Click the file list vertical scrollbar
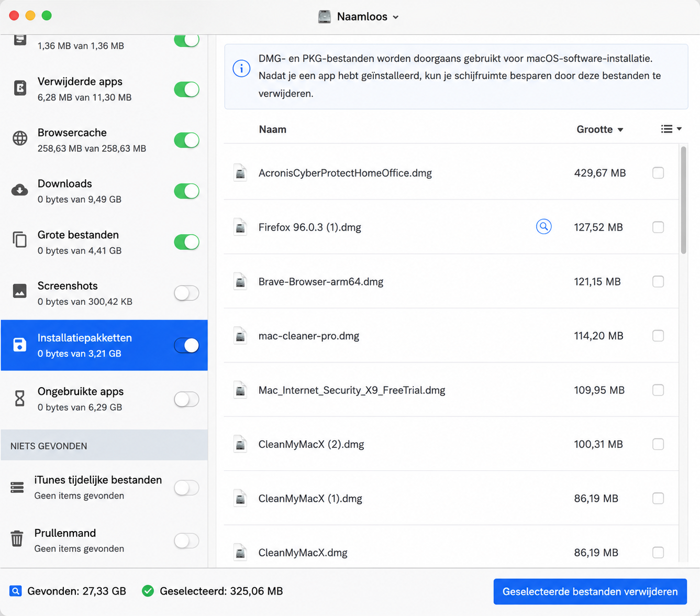The width and height of the screenshot is (700, 616). click(683, 200)
